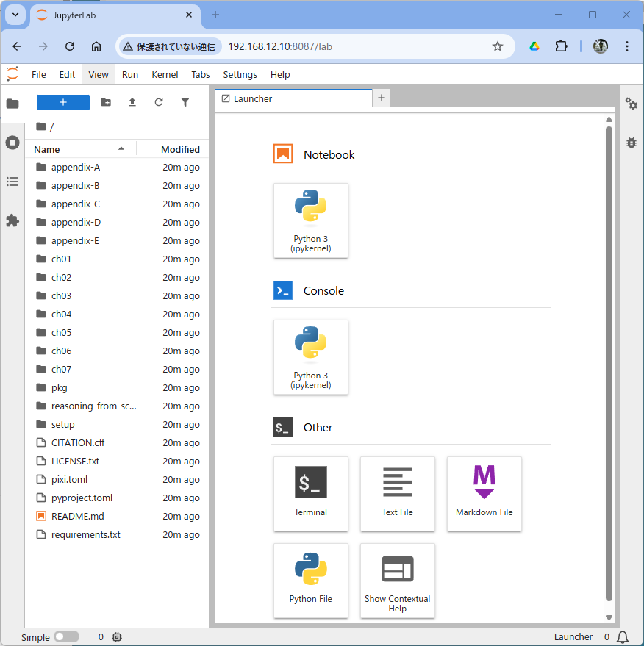Select the Launcher tab

click(x=253, y=98)
